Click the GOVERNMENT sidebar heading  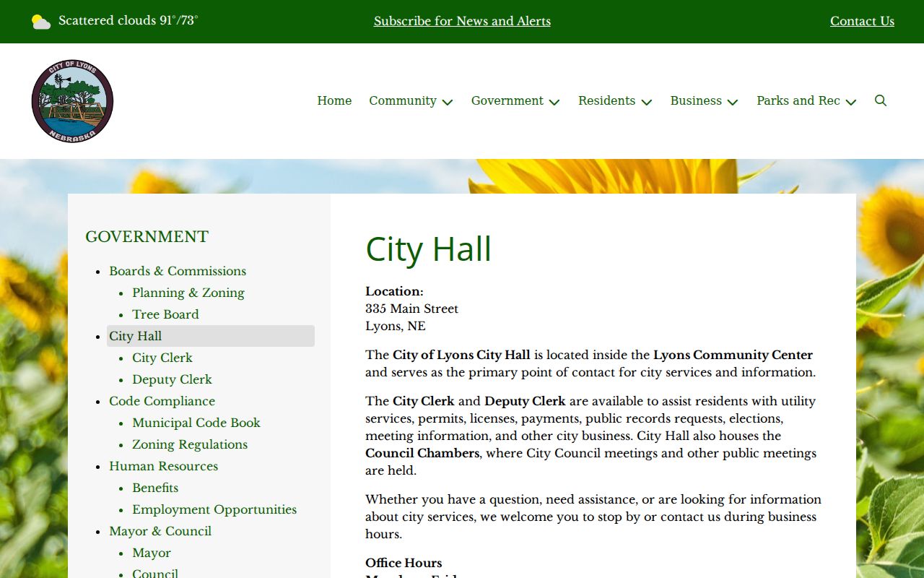[147, 237]
